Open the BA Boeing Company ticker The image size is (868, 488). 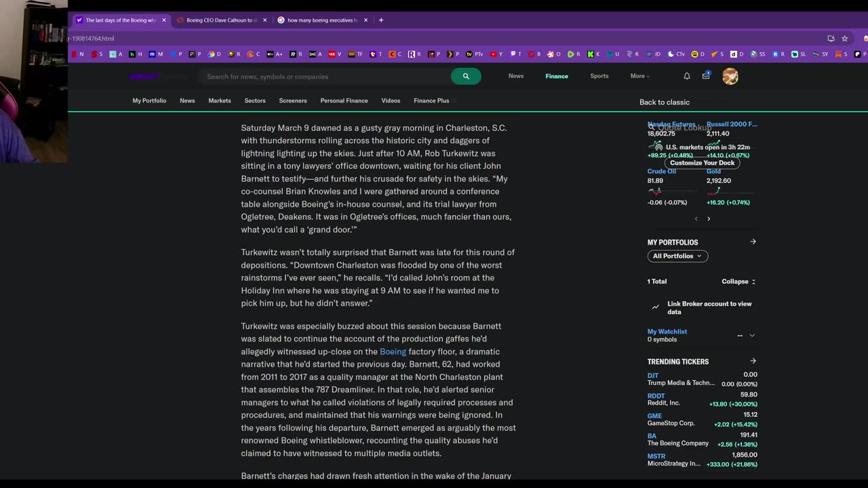click(652, 436)
